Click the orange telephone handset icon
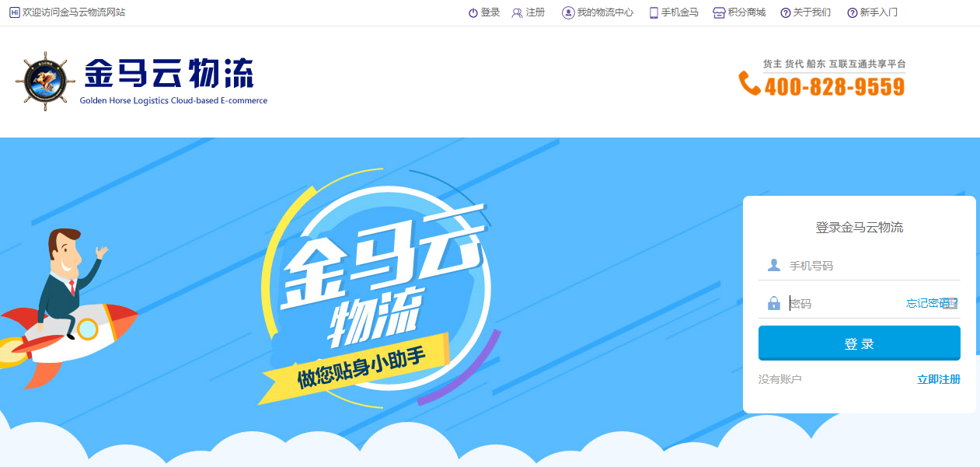980x467 pixels. point(749,83)
